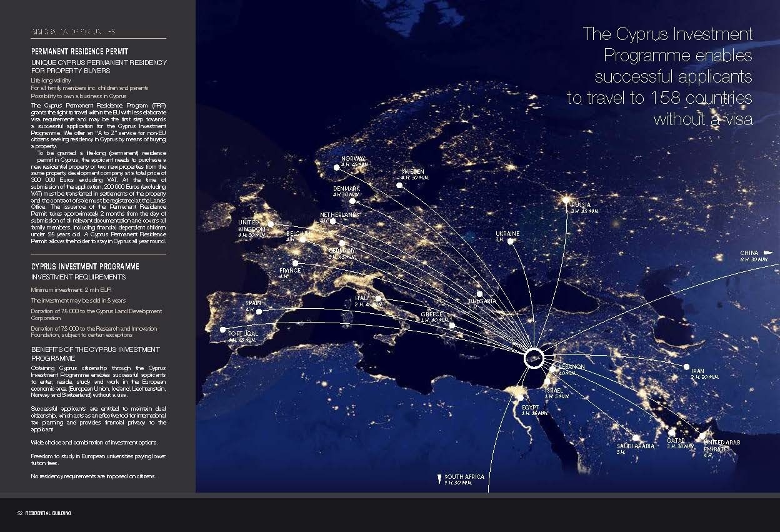This screenshot has height=532, width=780.
Task: Click the United Arab Emirates label
Action: point(721,446)
